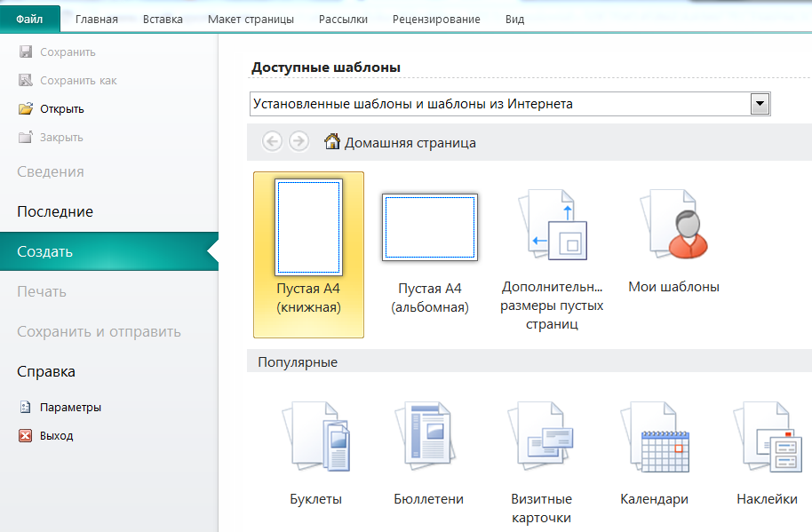The height and width of the screenshot is (532, 812).
Task: Switch to the Вид ribbon tab
Action: point(514,20)
